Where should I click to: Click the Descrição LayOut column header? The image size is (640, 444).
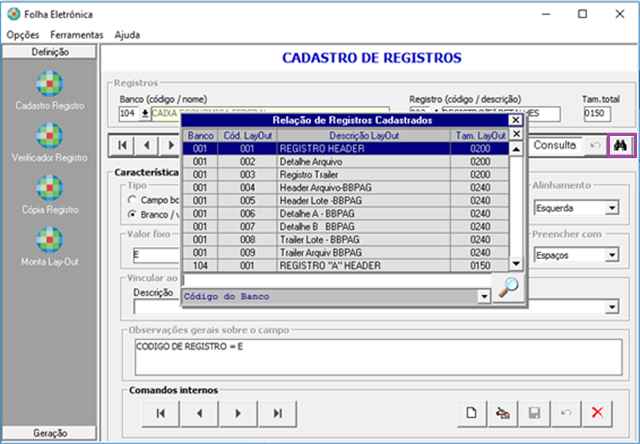[364, 135]
